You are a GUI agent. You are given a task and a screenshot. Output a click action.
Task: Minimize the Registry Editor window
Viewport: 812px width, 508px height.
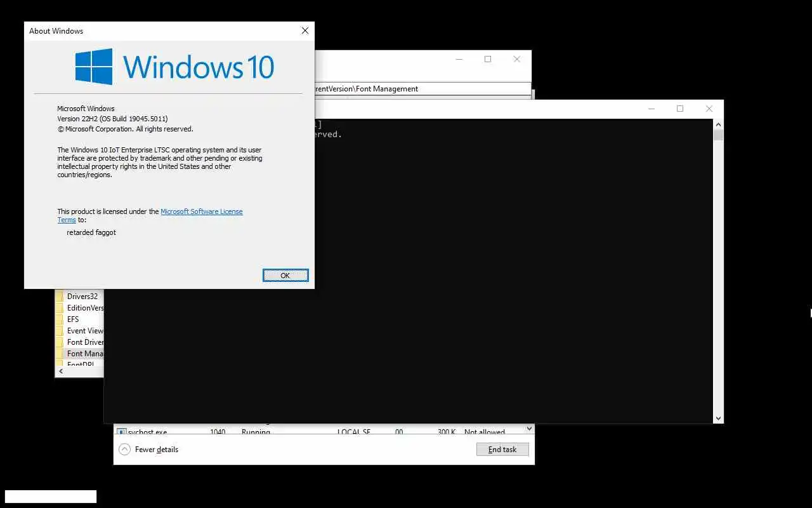point(459,59)
